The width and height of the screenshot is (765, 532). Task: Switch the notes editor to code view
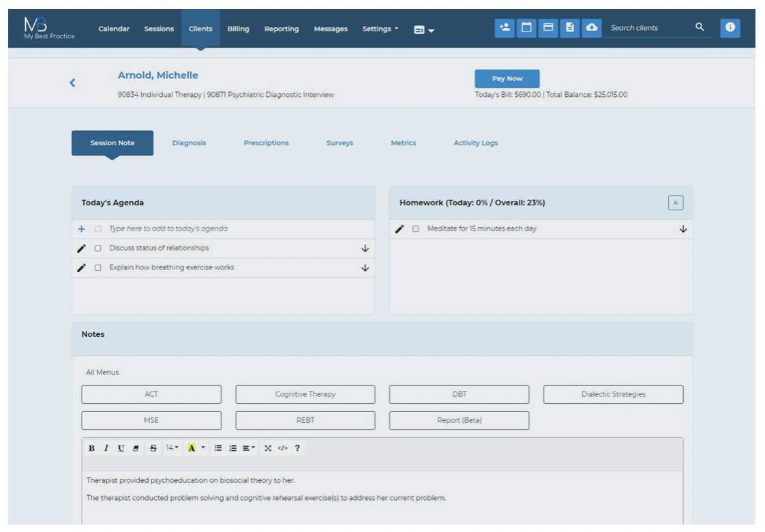pos(284,448)
